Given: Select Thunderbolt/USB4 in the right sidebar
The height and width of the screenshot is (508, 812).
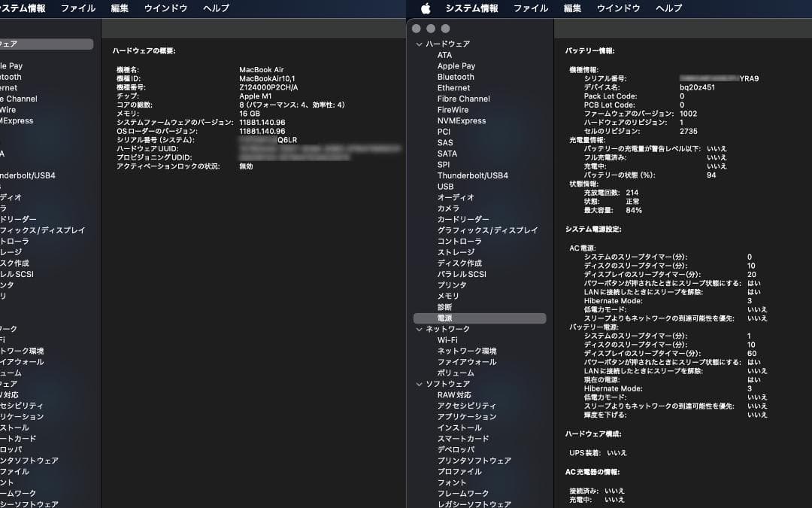Looking at the screenshot, I should [x=472, y=175].
